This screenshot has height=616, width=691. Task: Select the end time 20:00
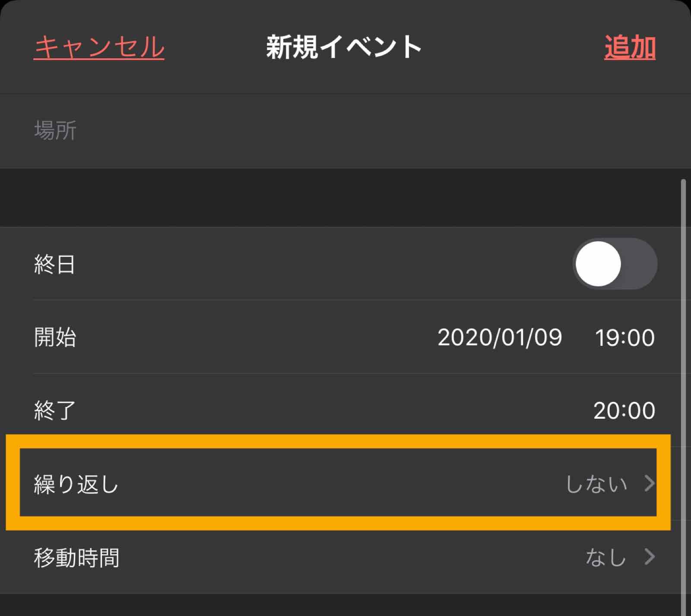(624, 411)
